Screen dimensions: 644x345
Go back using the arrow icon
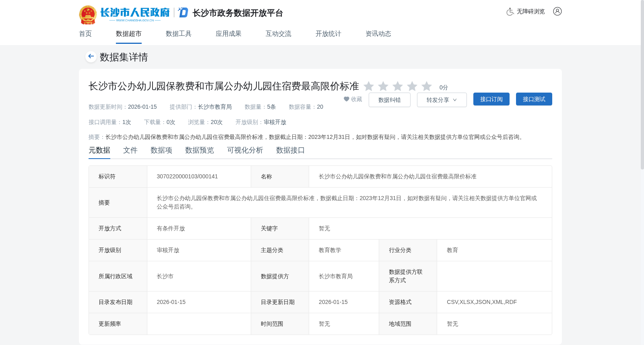(x=91, y=56)
